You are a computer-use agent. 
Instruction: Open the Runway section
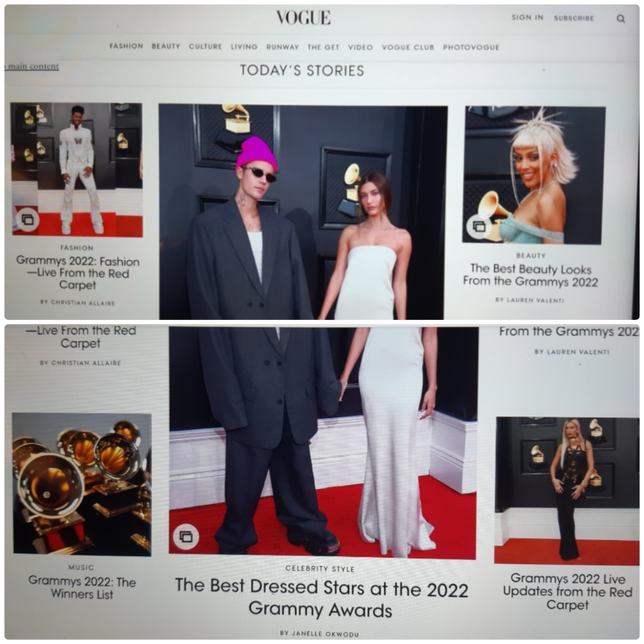pyautogui.click(x=282, y=47)
